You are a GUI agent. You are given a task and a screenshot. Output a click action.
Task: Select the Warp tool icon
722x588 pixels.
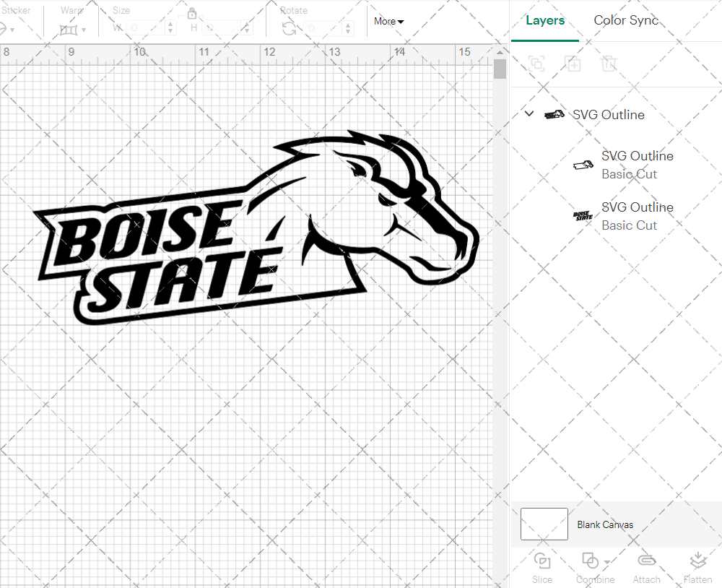click(x=69, y=30)
